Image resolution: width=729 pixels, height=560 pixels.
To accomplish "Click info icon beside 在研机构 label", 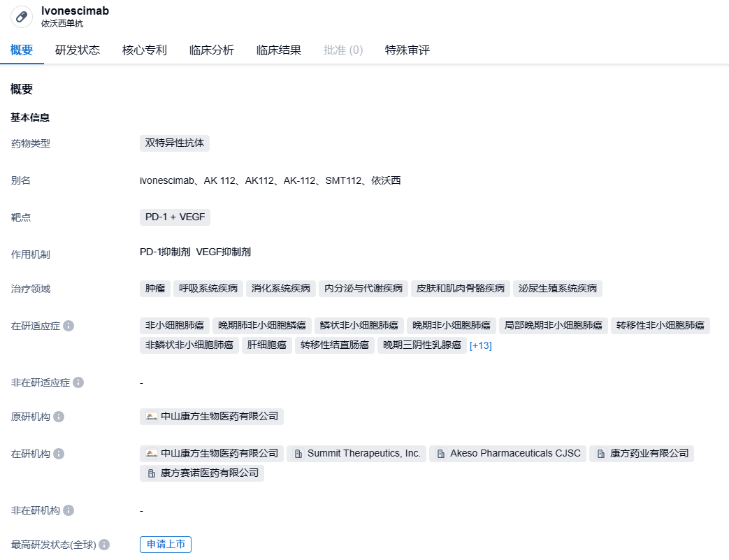I will coord(59,454).
